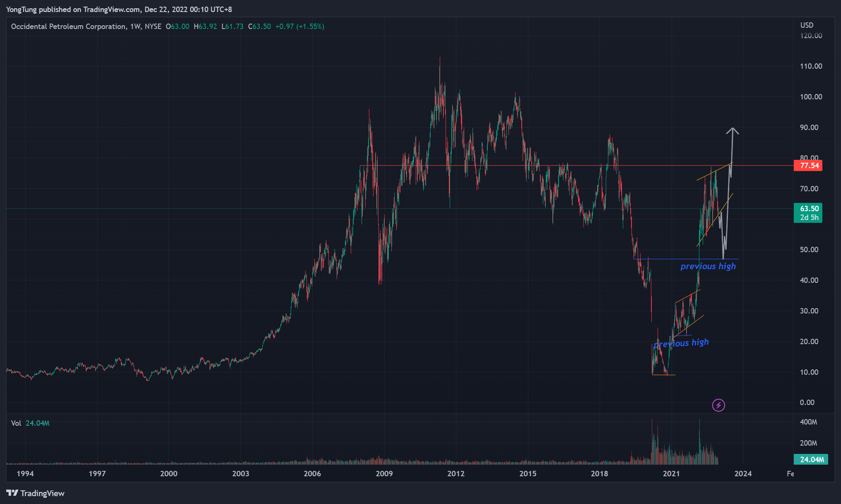Click the 110.00 price axis label

pos(811,66)
